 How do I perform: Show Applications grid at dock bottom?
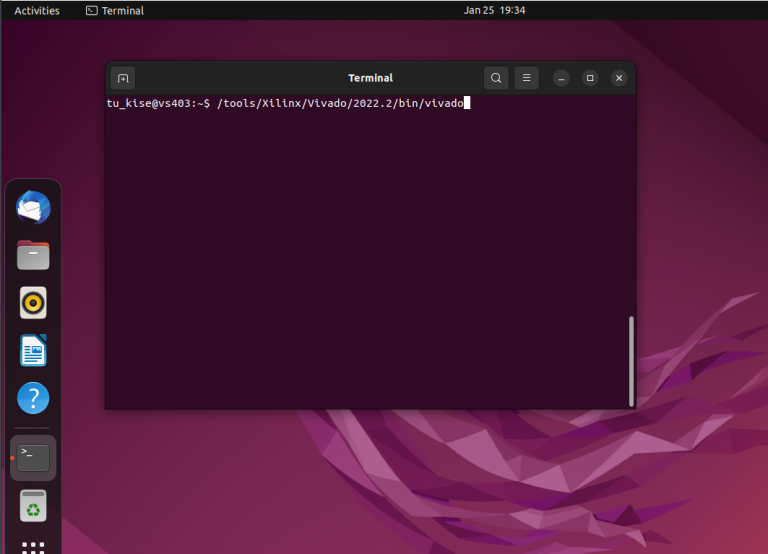pyautogui.click(x=33, y=547)
